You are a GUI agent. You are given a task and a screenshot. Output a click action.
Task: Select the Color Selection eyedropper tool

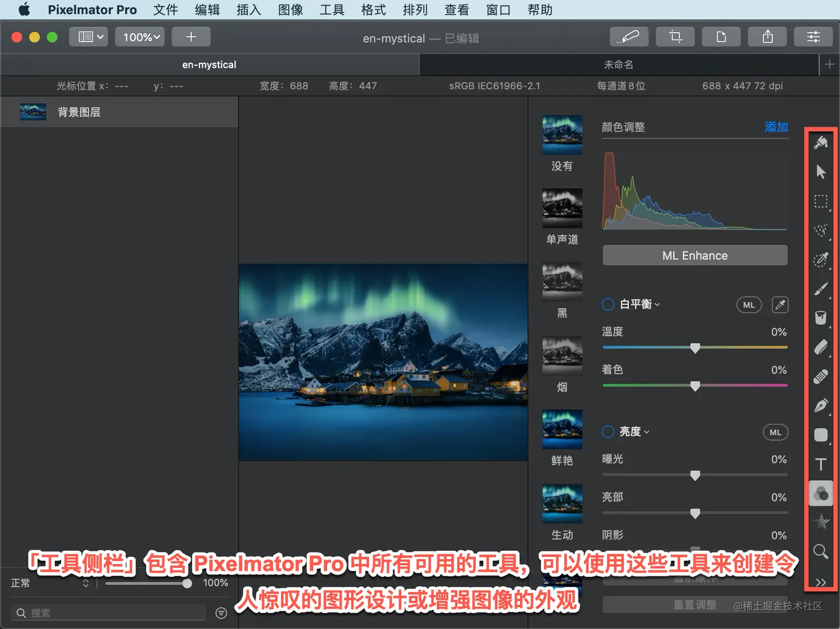(x=821, y=259)
